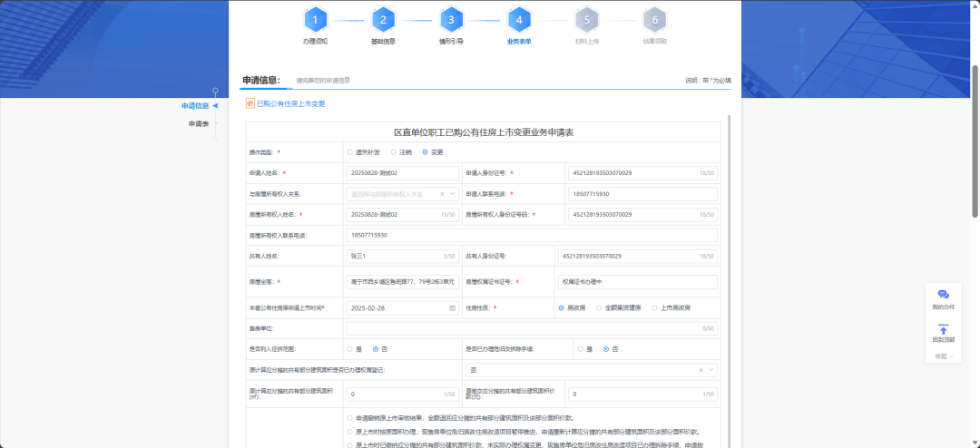
Task: Click step 5 材料上传 hexagon icon
Action: click(x=586, y=19)
